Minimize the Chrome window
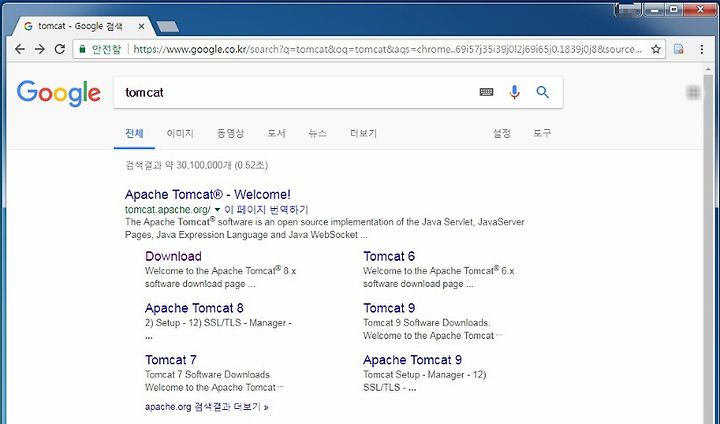Image resolution: width=720 pixels, height=424 pixels. click(654, 9)
